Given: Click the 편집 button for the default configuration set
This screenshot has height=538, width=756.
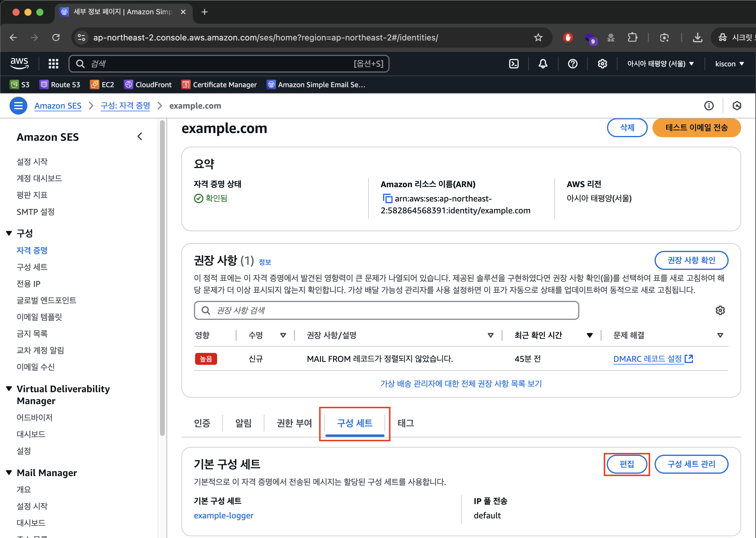Looking at the screenshot, I should click(x=626, y=464).
